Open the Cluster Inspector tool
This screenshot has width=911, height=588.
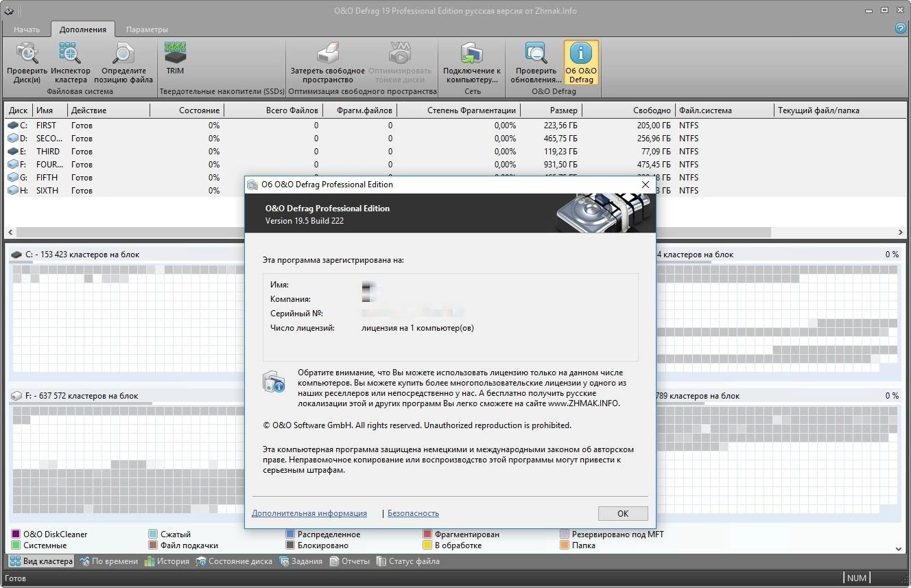point(70,54)
